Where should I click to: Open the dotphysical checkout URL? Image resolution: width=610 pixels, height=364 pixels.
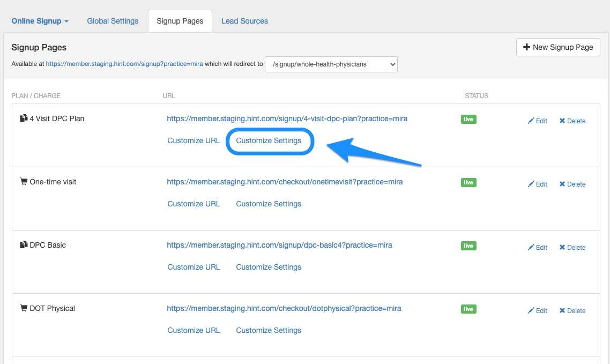(x=284, y=309)
